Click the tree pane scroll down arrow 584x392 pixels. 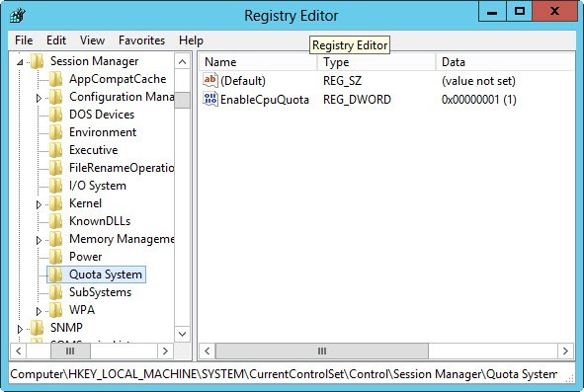point(182,334)
